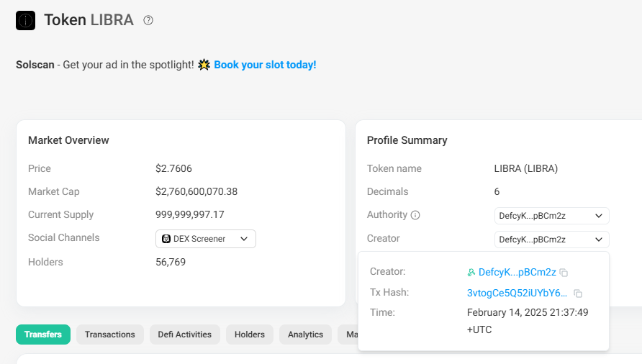
Task: Click the creator account icon in popup
Action: (471, 273)
